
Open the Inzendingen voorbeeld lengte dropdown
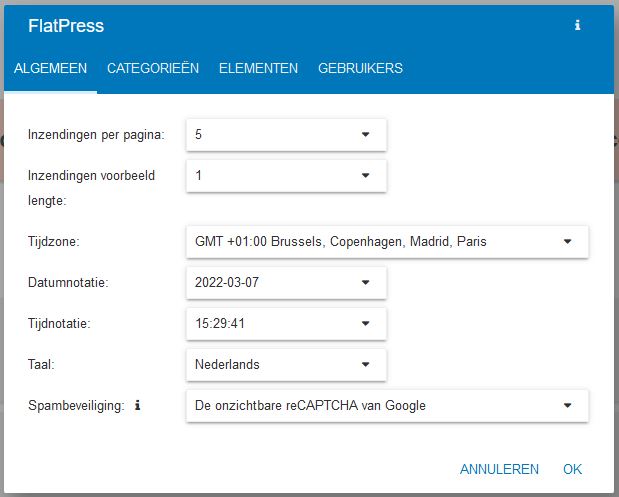(286, 176)
